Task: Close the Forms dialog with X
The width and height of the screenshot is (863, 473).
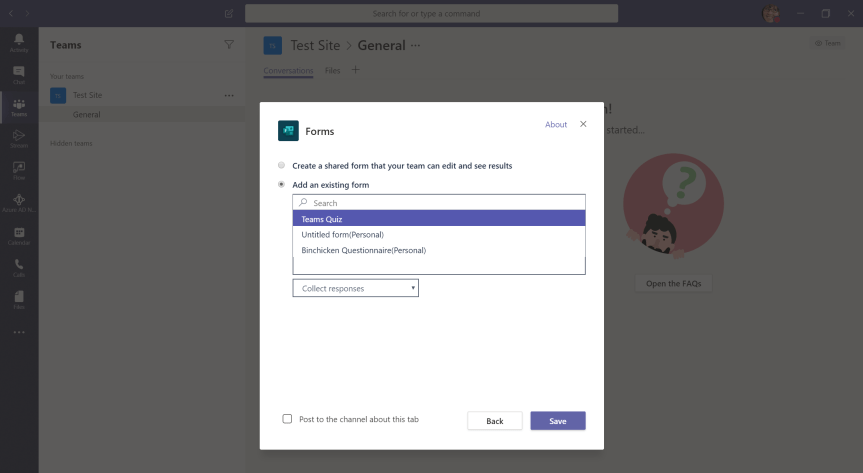Action: point(583,124)
